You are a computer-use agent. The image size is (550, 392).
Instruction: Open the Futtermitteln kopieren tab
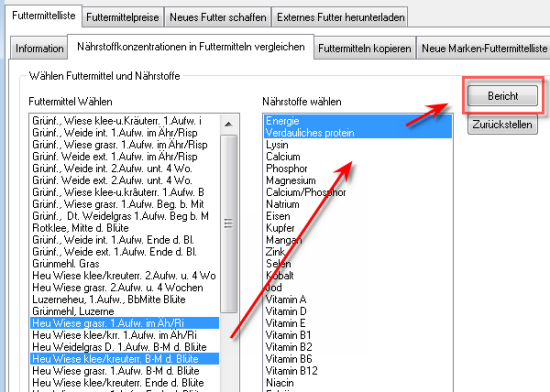(x=364, y=48)
